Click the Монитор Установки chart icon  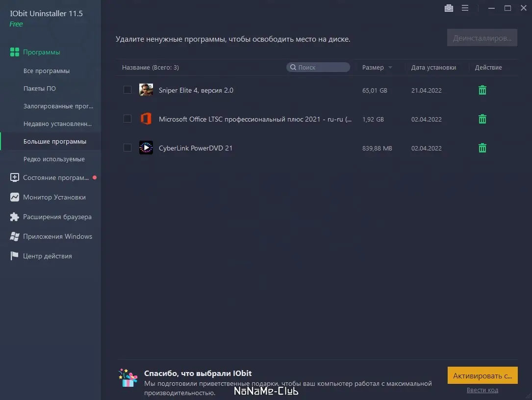(15, 197)
